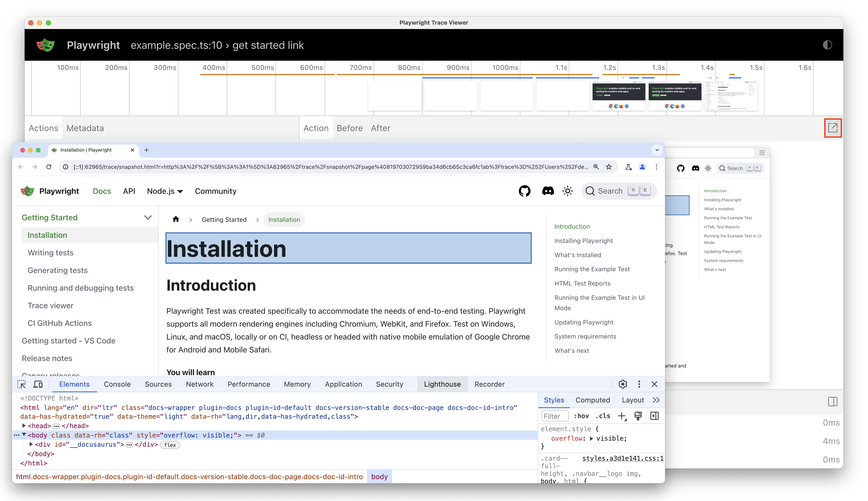The width and height of the screenshot is (868, 501).
Task: Click the Installing Playwright TOC link
Action: click(x=583, y=241)
